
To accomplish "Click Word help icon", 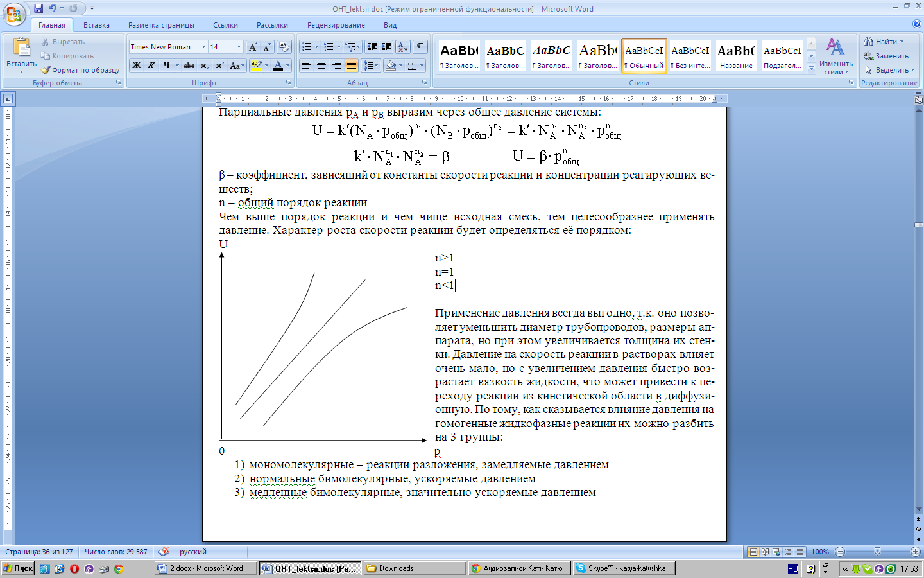I will click(x=916, y=24).
